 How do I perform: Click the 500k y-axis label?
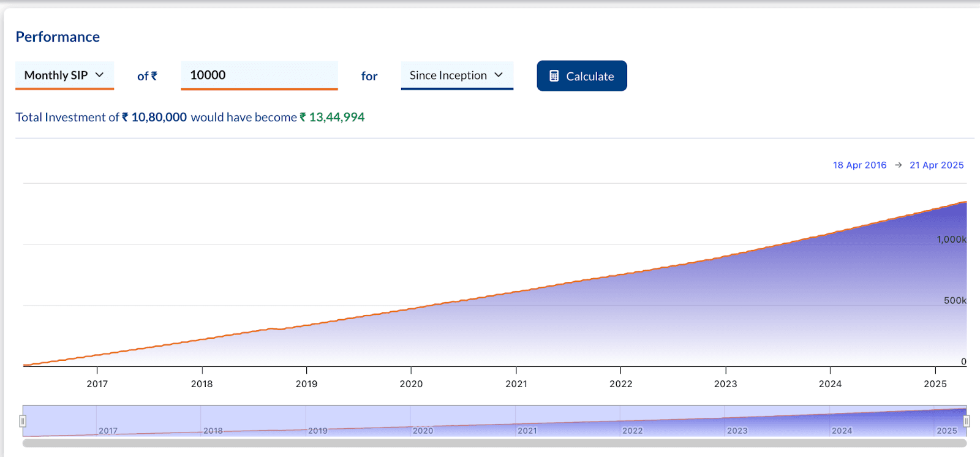(x=955, y=301)
